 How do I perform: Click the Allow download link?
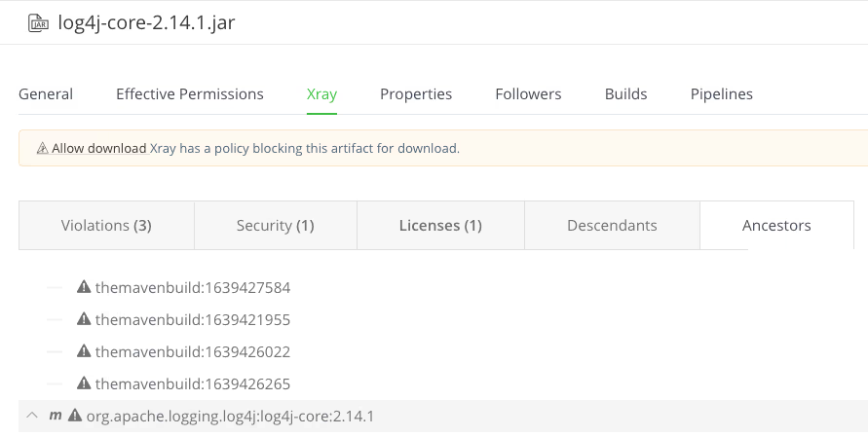point(99,148)
